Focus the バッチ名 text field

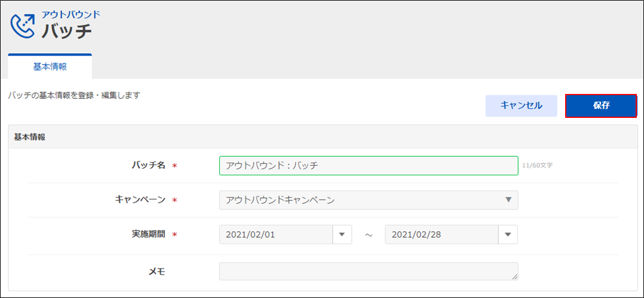(x=368, y=166)
